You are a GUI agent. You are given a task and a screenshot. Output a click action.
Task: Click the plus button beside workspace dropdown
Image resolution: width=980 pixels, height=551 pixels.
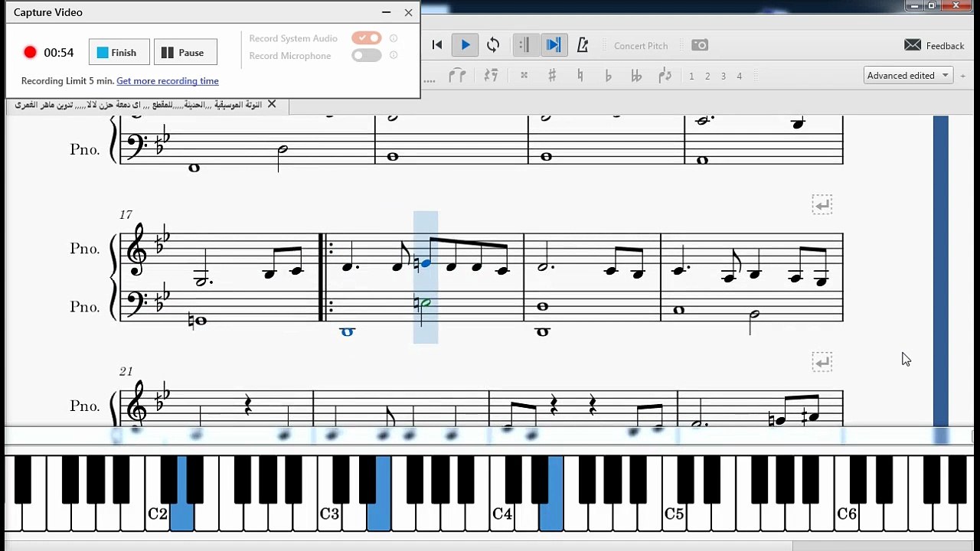pos(963,76)
